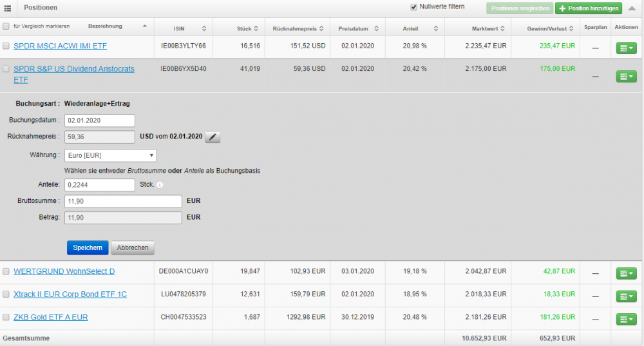
Task: Collapse the Positionen panel with the up arrow
Action: tap(632, 8)
